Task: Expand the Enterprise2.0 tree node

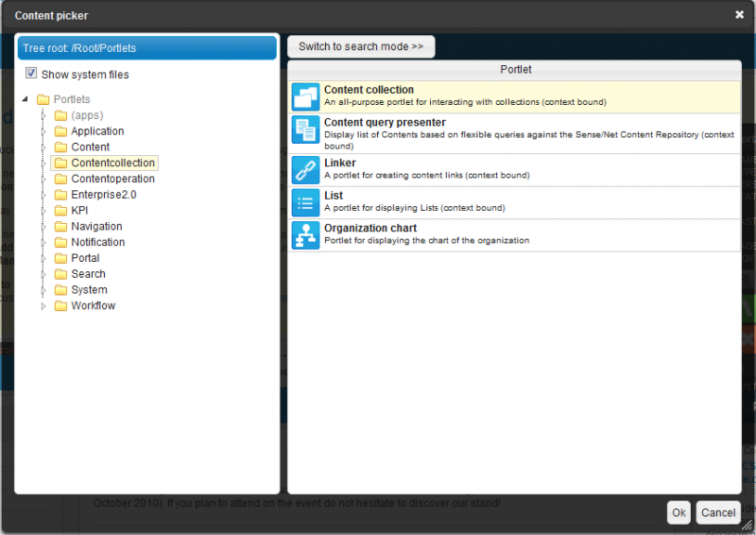Action: [x=43, y=195]
